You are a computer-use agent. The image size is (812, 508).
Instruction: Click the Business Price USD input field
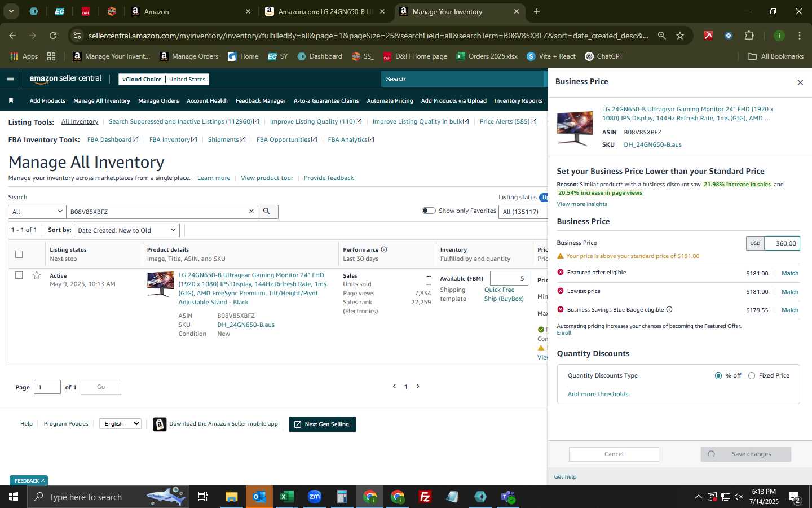tap(782, 243)
